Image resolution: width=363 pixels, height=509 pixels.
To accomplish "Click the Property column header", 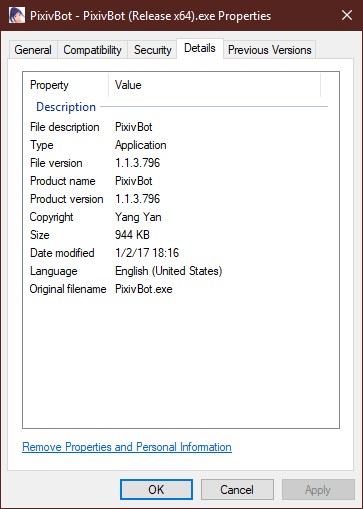I will coord(66,85).
